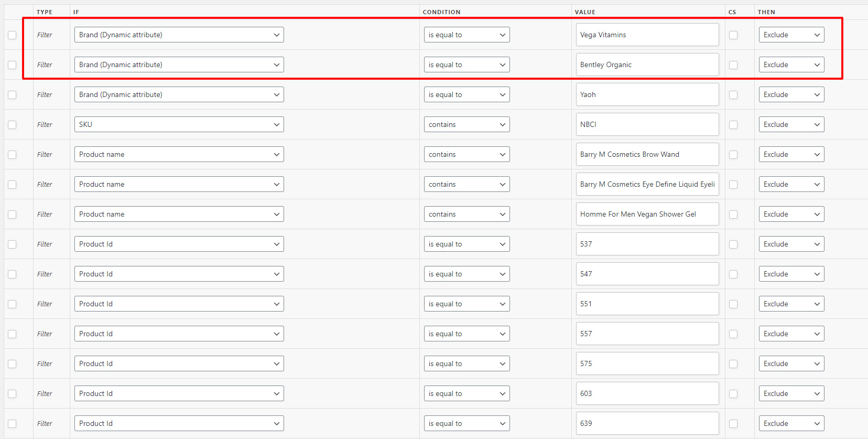Open Product Id dropdown for the 547 row
This screenshot has width=868, height=439.
(x=179, y=274)
